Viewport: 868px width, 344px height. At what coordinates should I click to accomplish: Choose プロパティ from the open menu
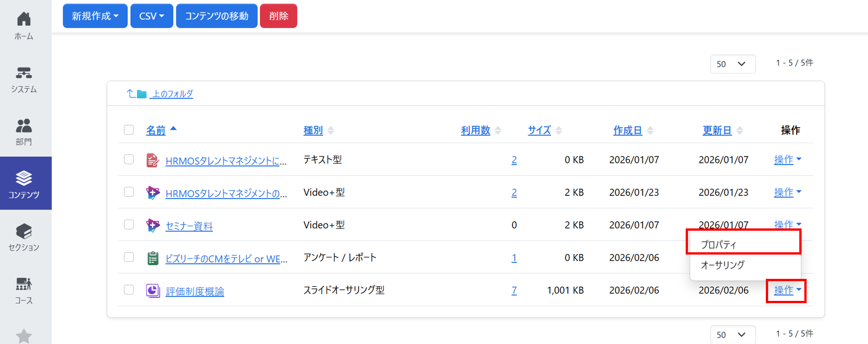click(718, 244)
